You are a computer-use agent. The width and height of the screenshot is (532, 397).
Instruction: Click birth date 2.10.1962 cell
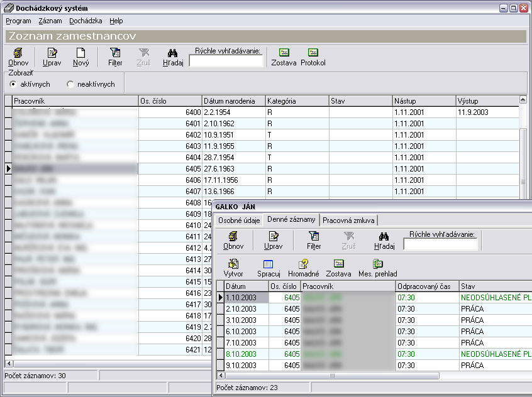(x=233, y=124)
